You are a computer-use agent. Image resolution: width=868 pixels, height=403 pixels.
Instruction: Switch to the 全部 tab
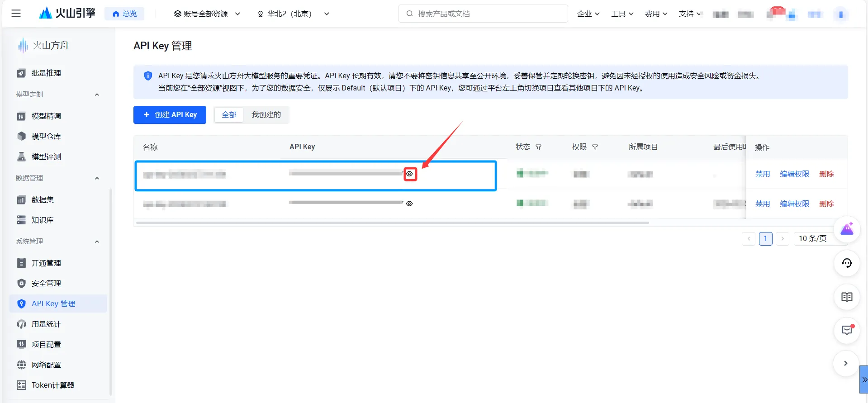[x=229, y=115]
